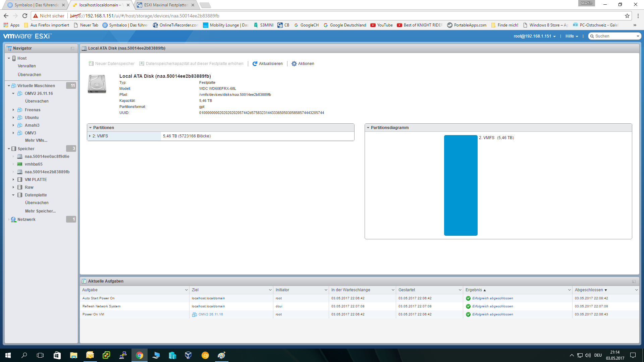Click the Mehr VMs... link
The width and height of the screenshot is (644, 362).
36,140
